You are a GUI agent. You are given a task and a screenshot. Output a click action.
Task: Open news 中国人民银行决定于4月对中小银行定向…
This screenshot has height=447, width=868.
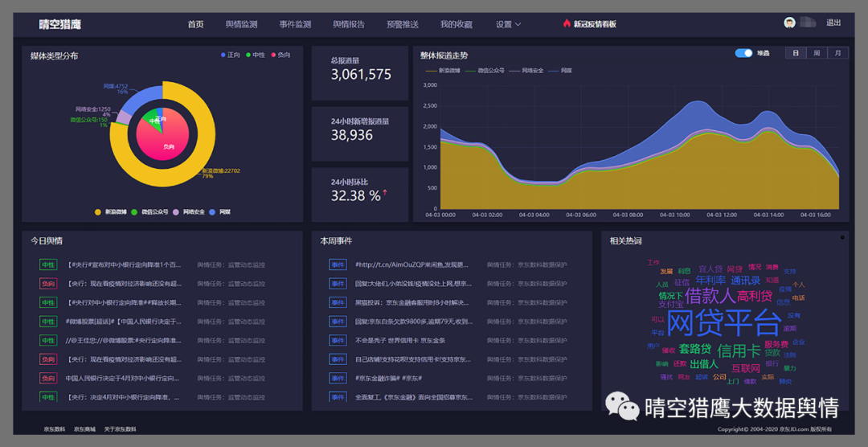click(x=123, y=379)
